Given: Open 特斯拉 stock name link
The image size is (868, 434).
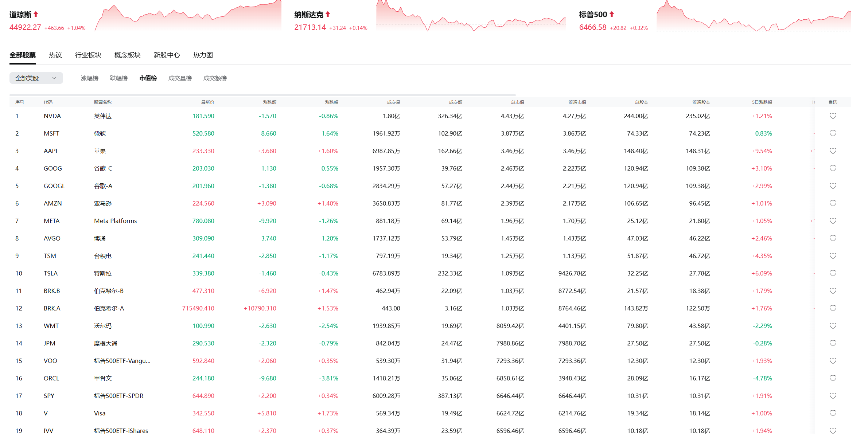Looking at the screenshot, I should [103, 273].
